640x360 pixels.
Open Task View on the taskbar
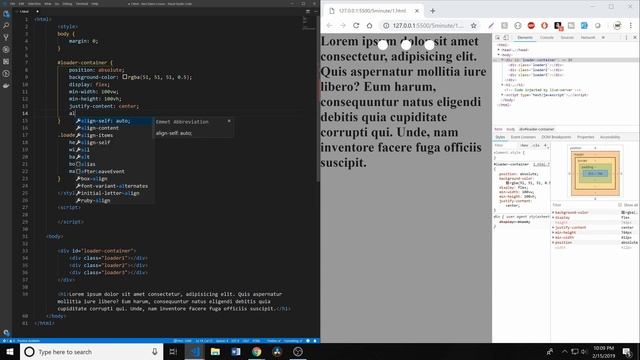173,351
